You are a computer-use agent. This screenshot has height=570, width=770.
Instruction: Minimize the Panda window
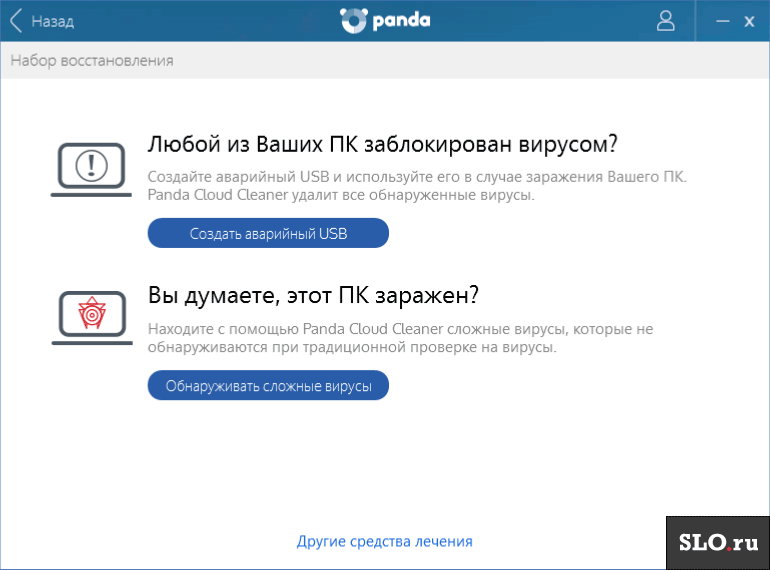[x=722, y=21]
